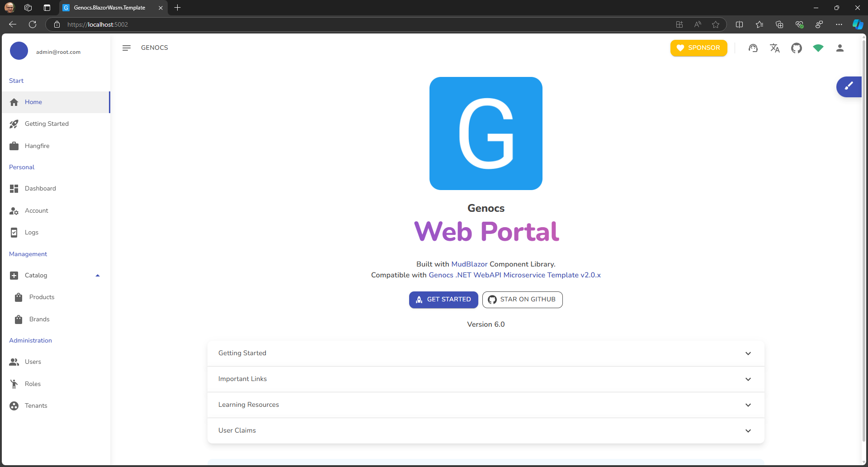
Task: Expand the Important Links panel
Action: [486, 379]
